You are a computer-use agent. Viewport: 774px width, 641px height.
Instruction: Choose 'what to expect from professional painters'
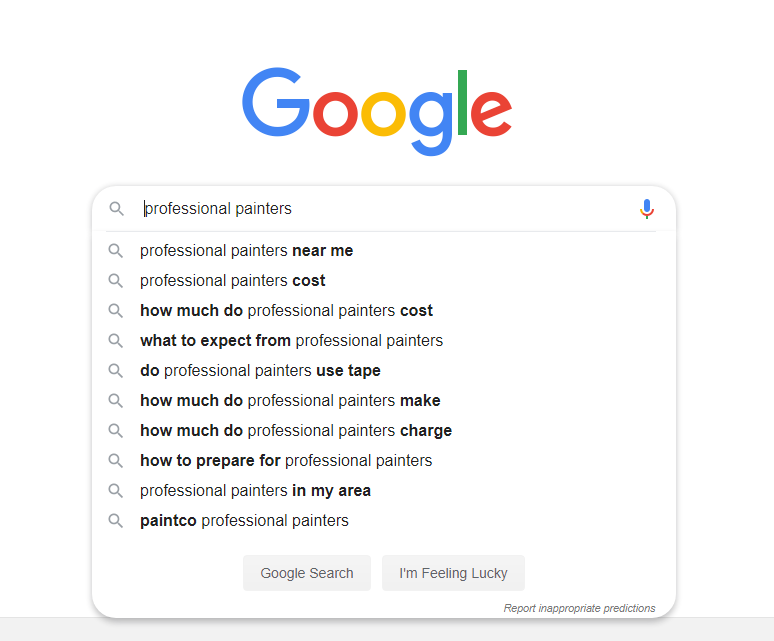(x=384, y=340)
